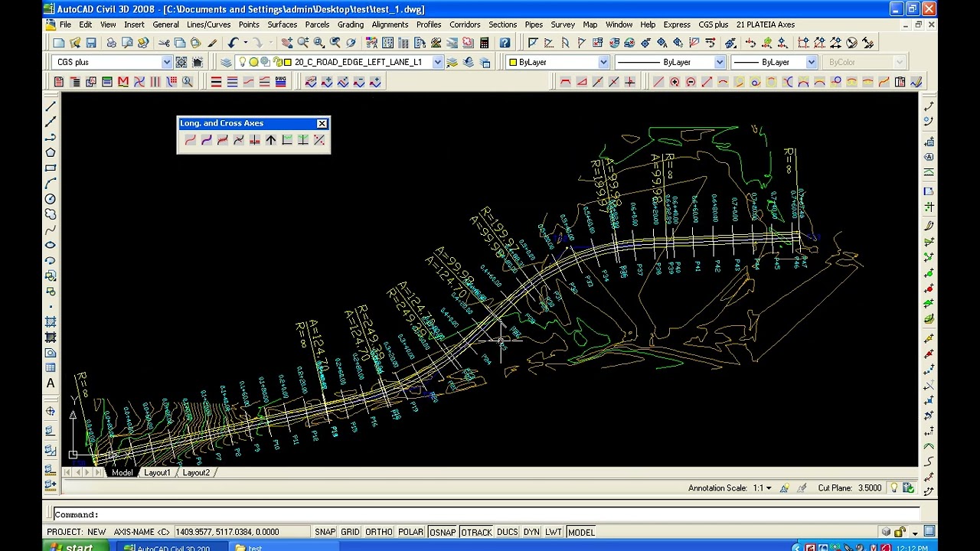Click the Workspace Settings gear icon
The image size is (980, 551).
pyautogui.click(x=181, y=62)
